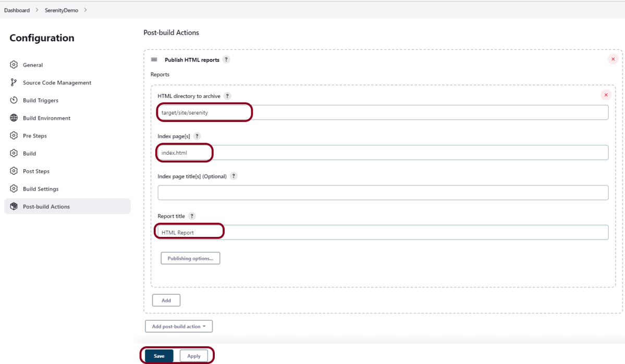Navigate to Dashboard breadcrumb link
Viewport: 625px width, 364px height.
(x=17, y=10)
